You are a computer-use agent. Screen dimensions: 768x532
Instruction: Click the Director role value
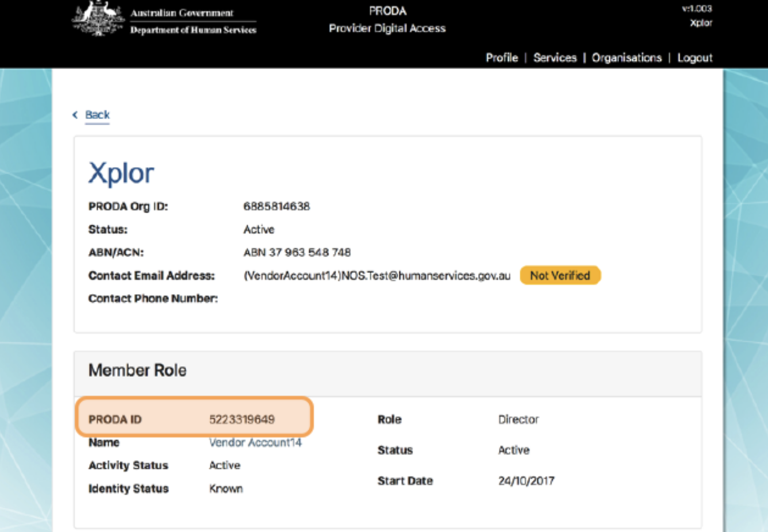(x=518, y=419)
